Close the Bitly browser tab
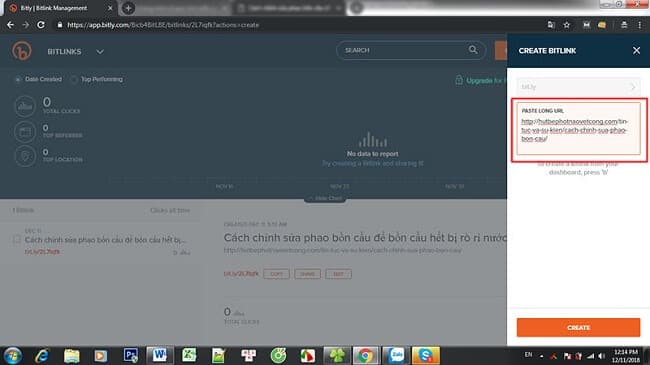 coord(110,8)
